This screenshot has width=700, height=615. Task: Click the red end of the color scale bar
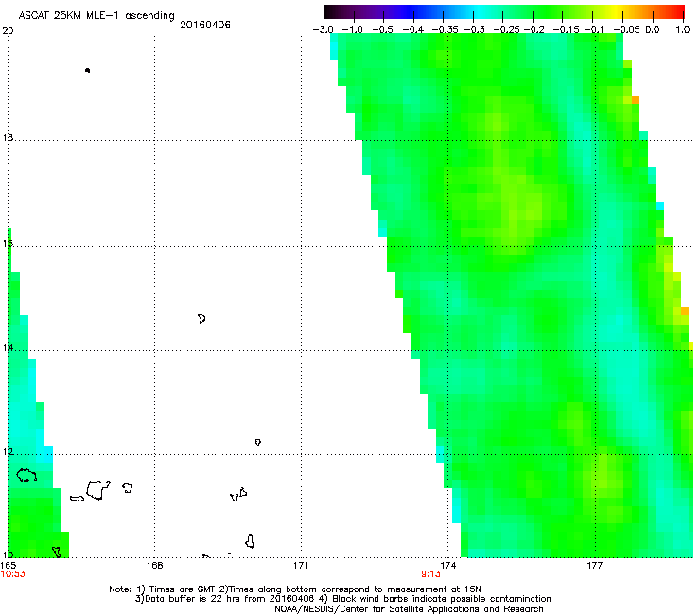678,11
